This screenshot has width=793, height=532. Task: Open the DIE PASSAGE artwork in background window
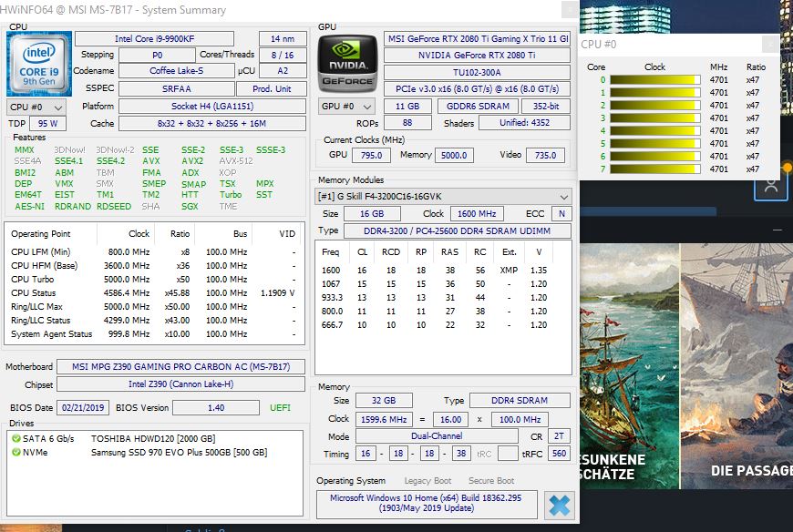(736, 366)
